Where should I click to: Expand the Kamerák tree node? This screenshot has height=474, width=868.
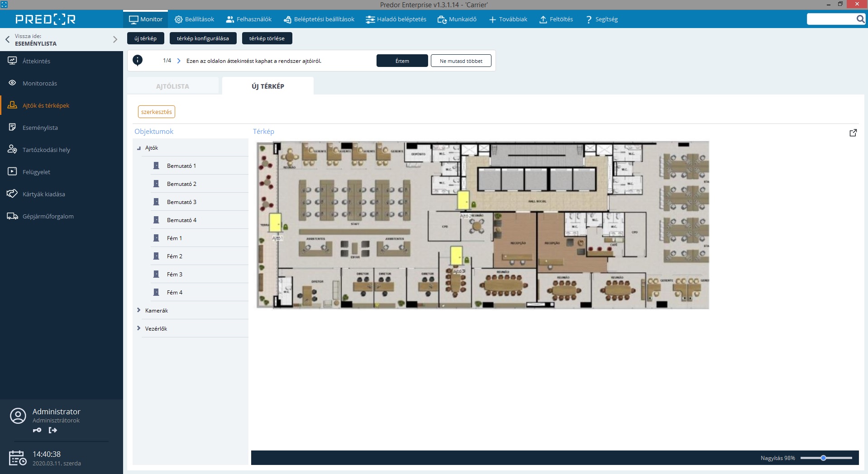coord(139,310)
